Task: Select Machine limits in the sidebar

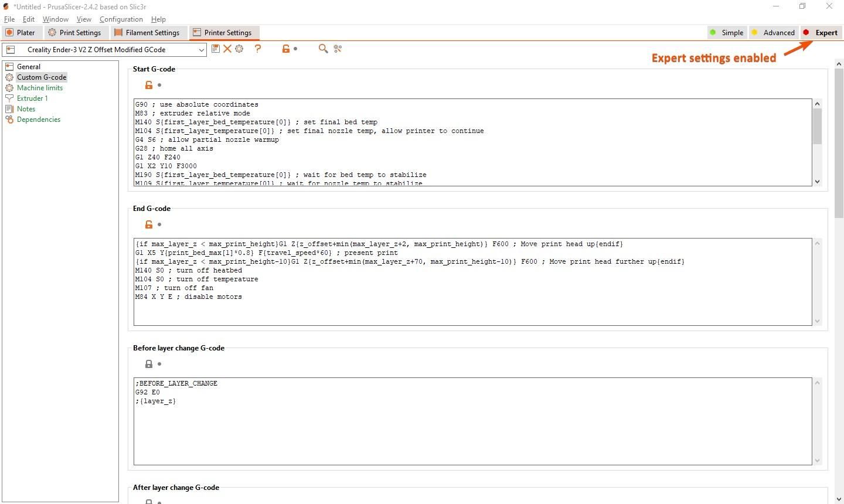Action: 40,88
